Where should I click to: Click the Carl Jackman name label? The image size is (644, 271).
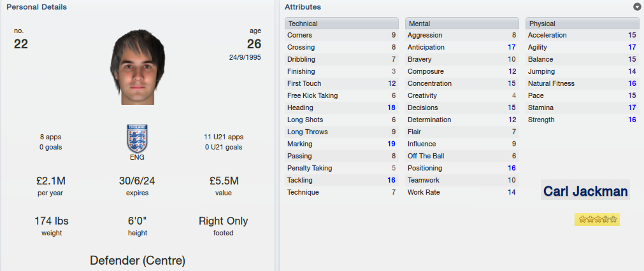point(585,191)
